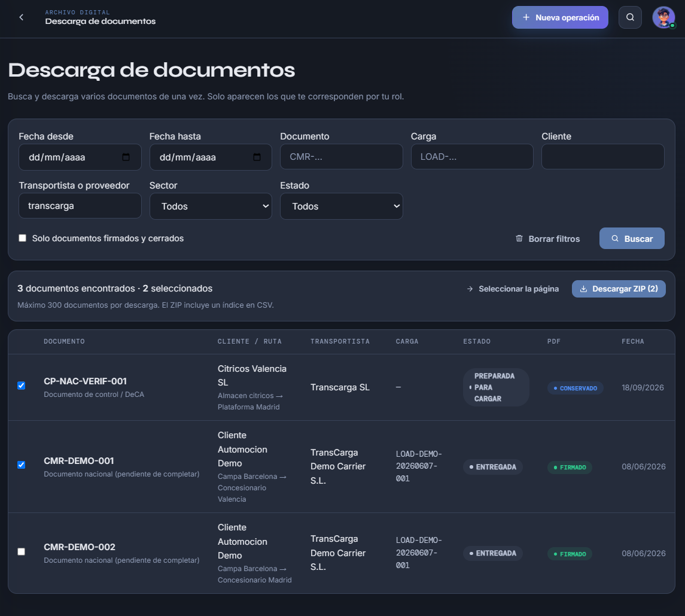Click the TRANSPORTISTA column header
The image size is (685, 616).
[340, 341]
